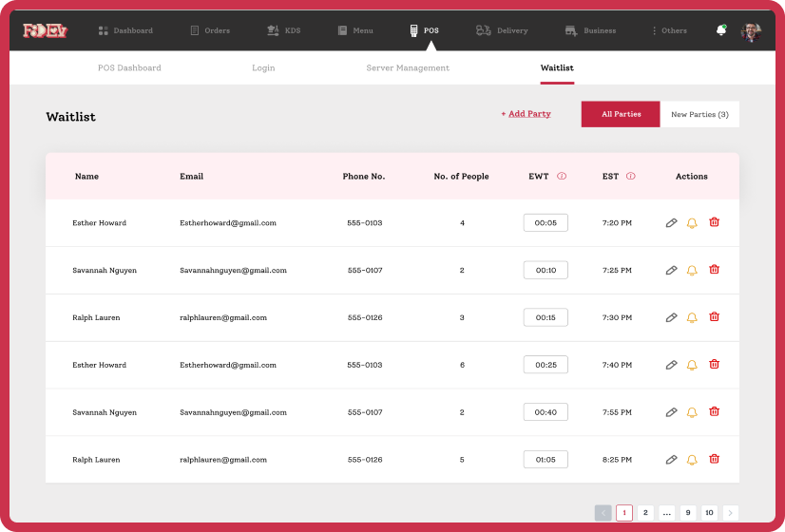The height and width of the screenshot is (532, 785).
Task: Switch to New Parties (3) filter
Action: coord(699,114)
